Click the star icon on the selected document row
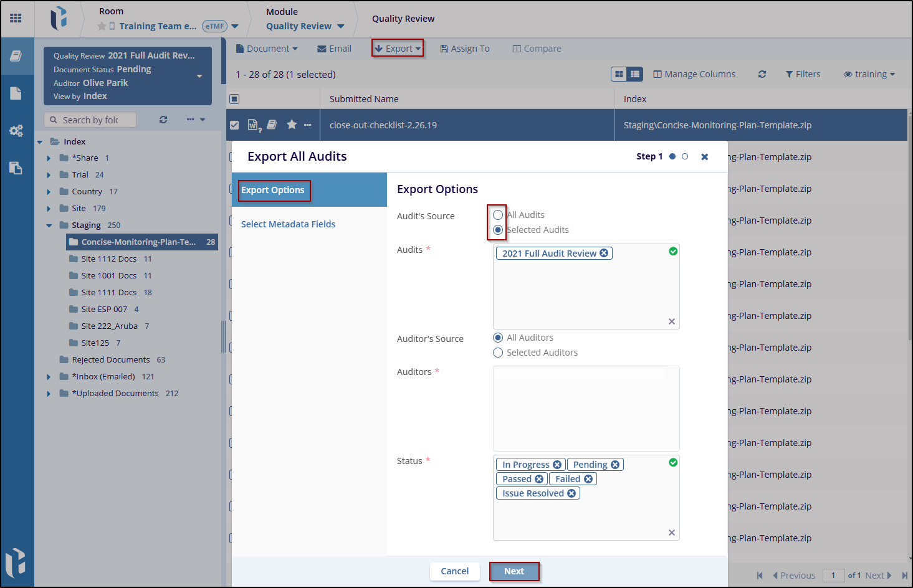The image size is (913, 588). pos(292,125)
